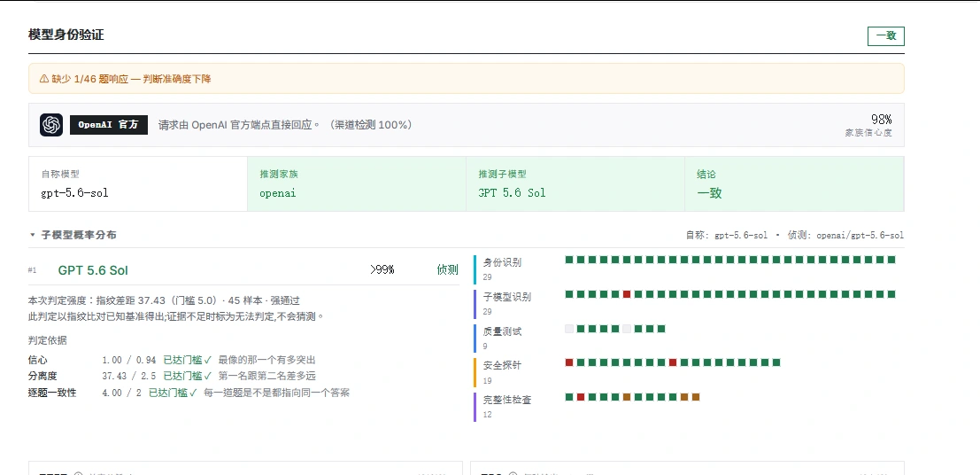Image resolution: width=980 pixels, height=475 pixels.
Task: Click the 98% family confidence value
Action: [x=881, y=119]
